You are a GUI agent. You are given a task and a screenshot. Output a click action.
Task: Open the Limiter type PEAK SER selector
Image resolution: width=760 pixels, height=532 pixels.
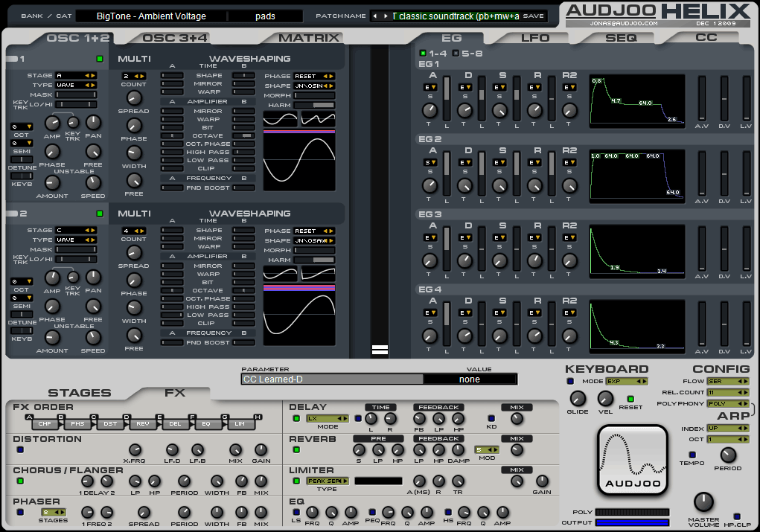pyautogui.click(x=328, y=481)
